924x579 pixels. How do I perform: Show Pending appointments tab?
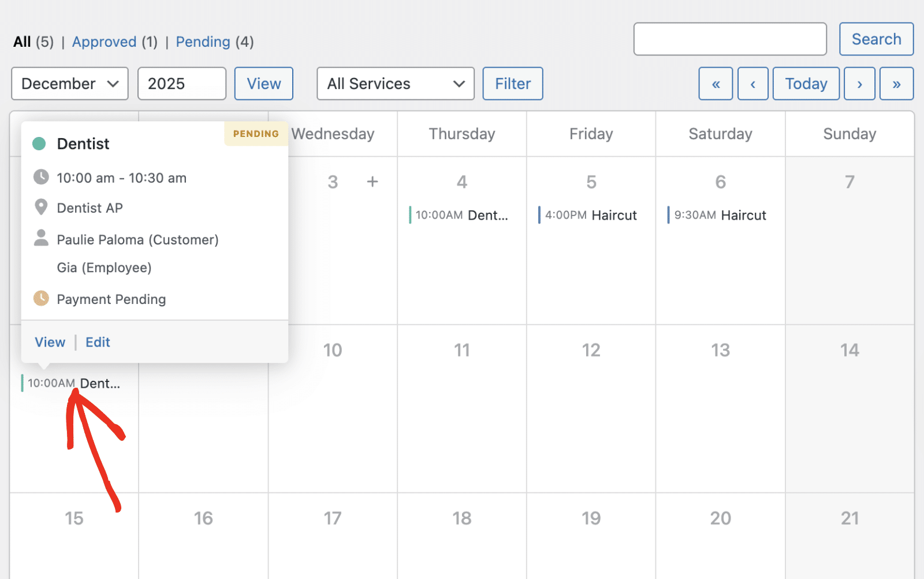click(x=203, y=42)
